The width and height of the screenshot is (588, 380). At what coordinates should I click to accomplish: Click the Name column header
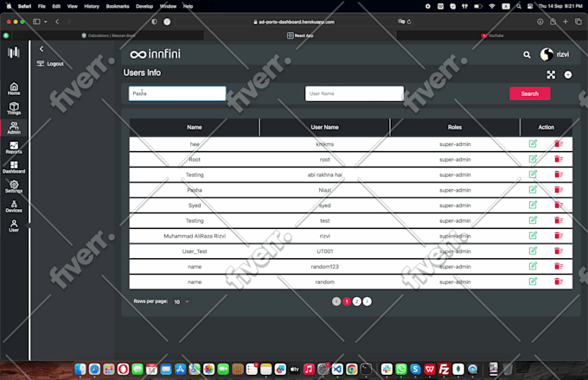click(x=195, y=127)
